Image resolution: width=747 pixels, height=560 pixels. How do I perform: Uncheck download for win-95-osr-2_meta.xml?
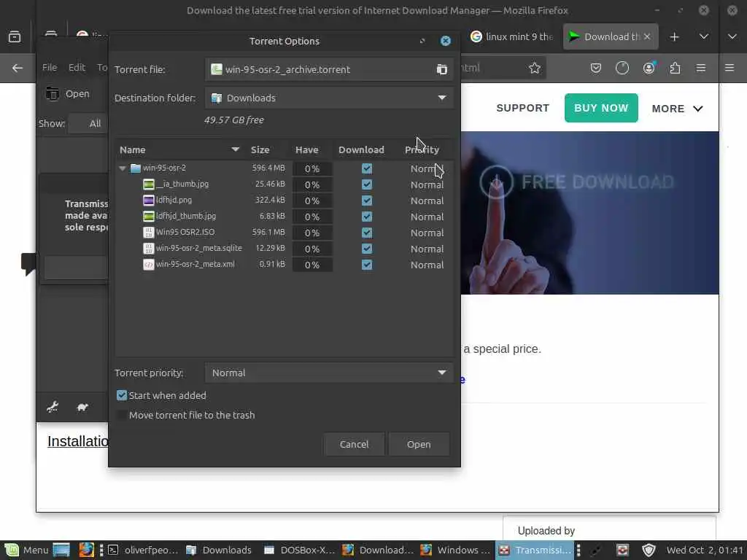(x=366, y=265)
